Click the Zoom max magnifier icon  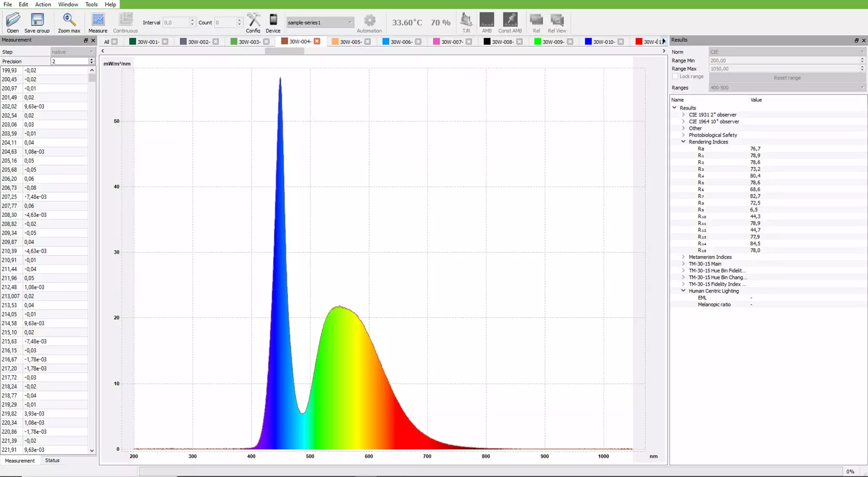(69, 19)
